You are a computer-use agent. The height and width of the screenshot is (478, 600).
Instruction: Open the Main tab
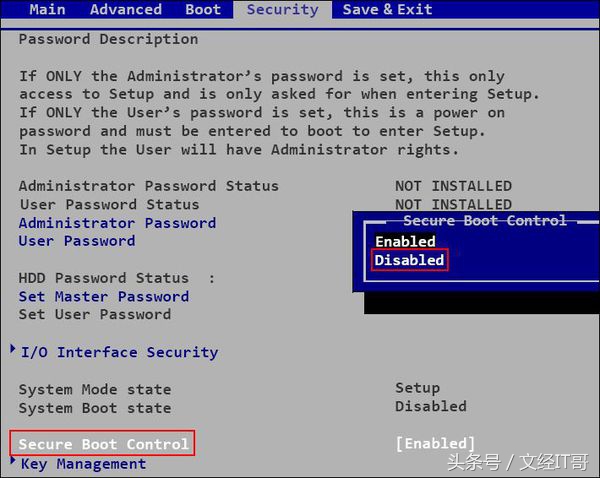[x=47, y=9]
